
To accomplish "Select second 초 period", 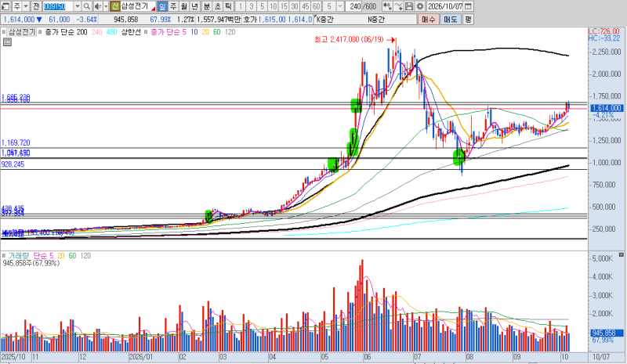I will pos(217,6).
